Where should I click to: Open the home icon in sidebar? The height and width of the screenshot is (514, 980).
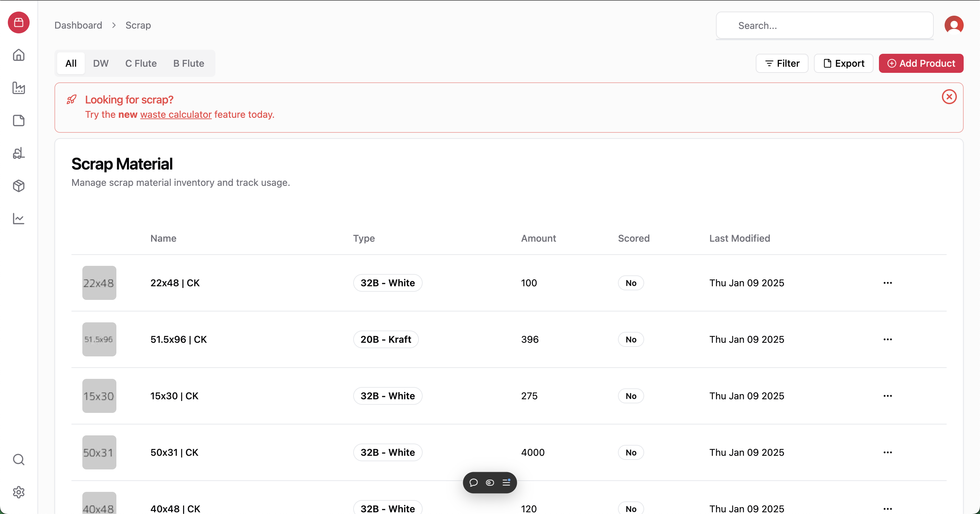pos(19,55)
